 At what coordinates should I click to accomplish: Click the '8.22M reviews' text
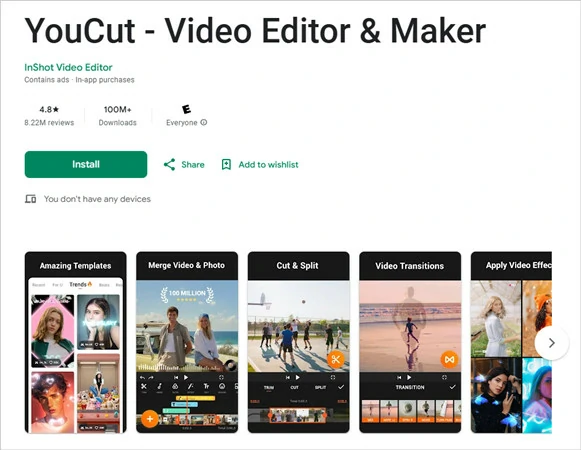click(49, 122)
